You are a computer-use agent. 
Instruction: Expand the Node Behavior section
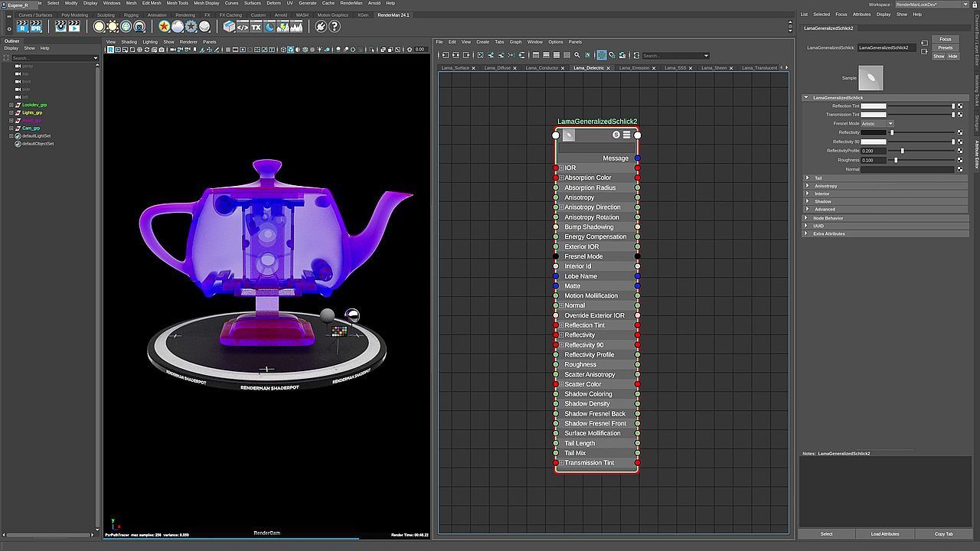coord(805,218)
